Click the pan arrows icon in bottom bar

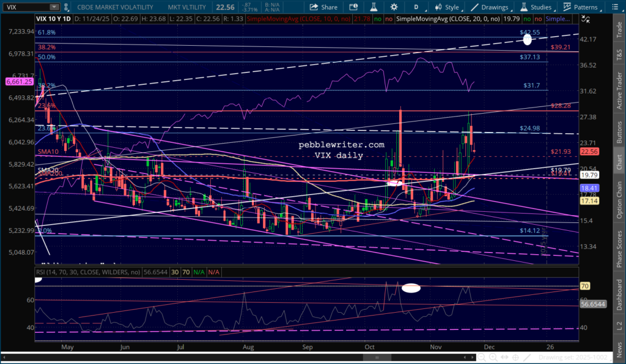504,357
